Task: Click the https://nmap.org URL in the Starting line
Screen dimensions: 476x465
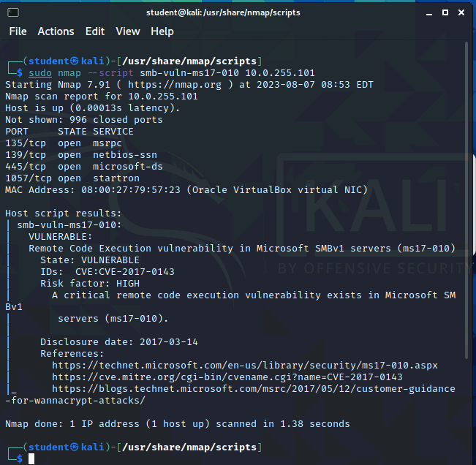Action: coord(175,84)
